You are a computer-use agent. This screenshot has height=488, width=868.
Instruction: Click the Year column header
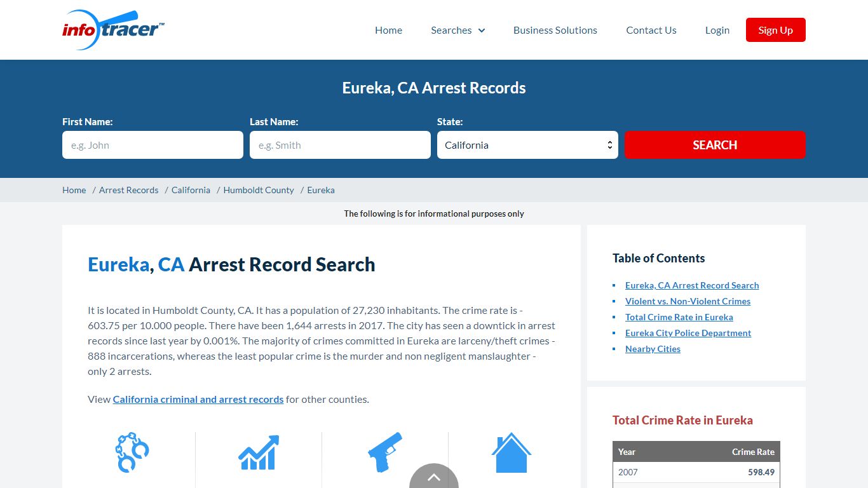[627, 452]
